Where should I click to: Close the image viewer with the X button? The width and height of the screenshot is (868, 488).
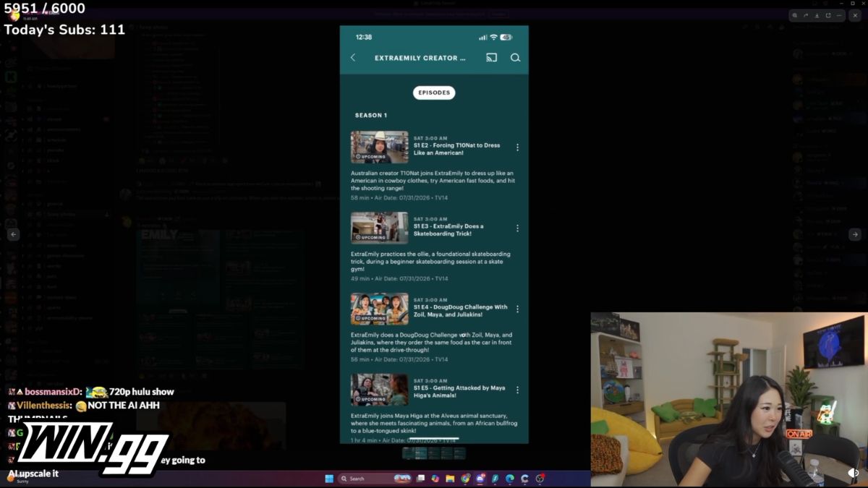point(855,15)
